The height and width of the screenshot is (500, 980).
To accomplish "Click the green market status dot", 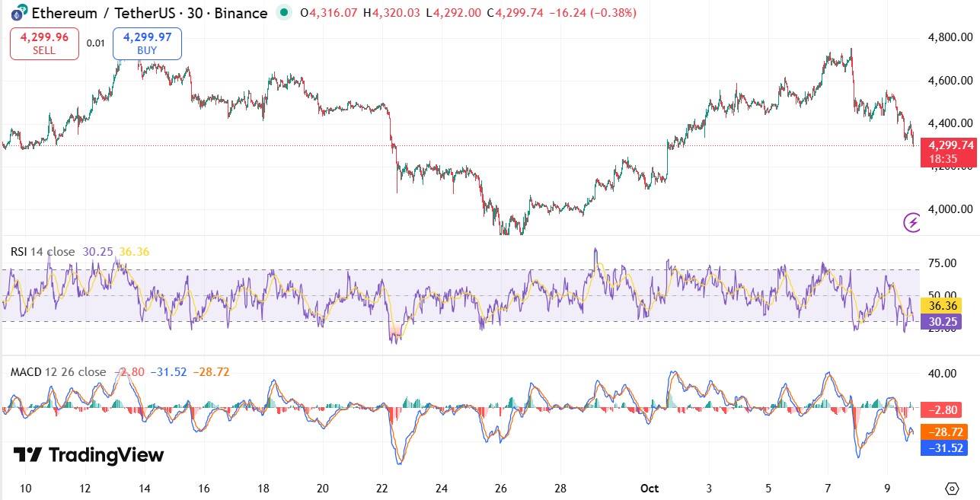I will tap(284, 13).
